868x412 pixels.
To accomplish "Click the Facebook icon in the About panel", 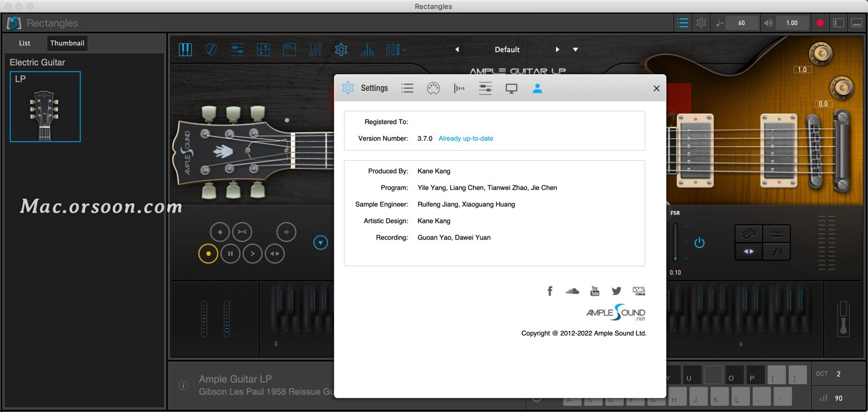I will click(x=549, y=290).
